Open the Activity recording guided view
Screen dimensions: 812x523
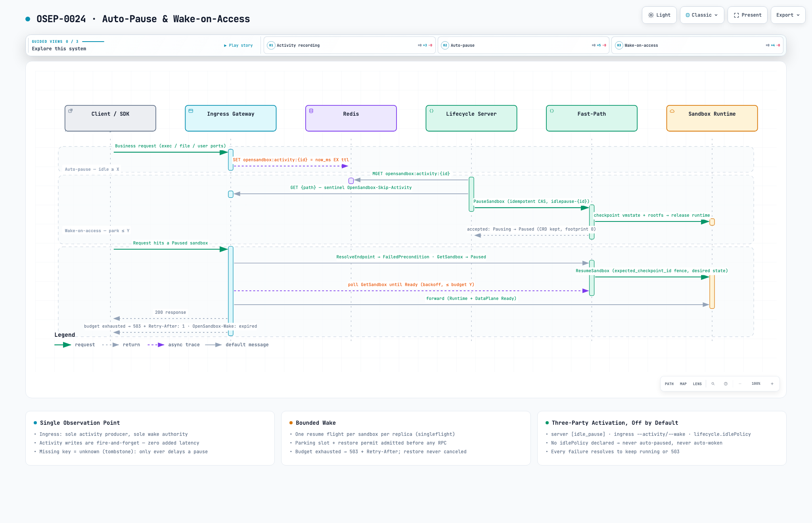pyautogui.click(x=350, y=45)
